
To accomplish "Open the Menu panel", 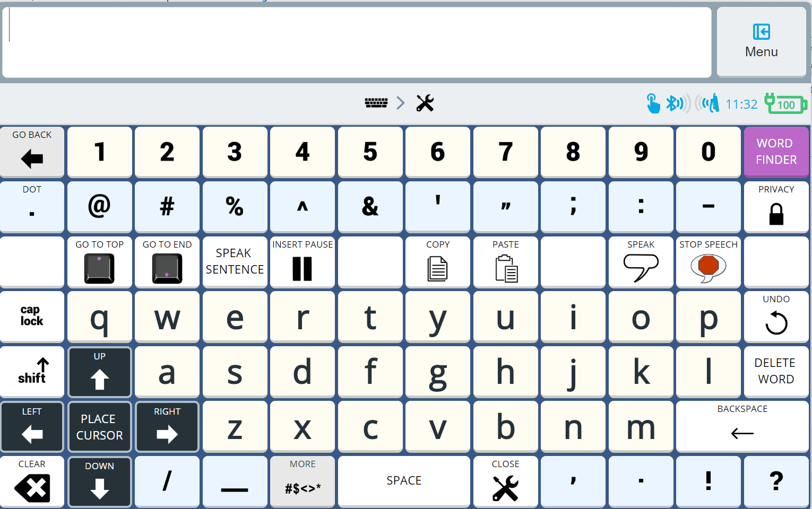I will (x=761, y=42).
